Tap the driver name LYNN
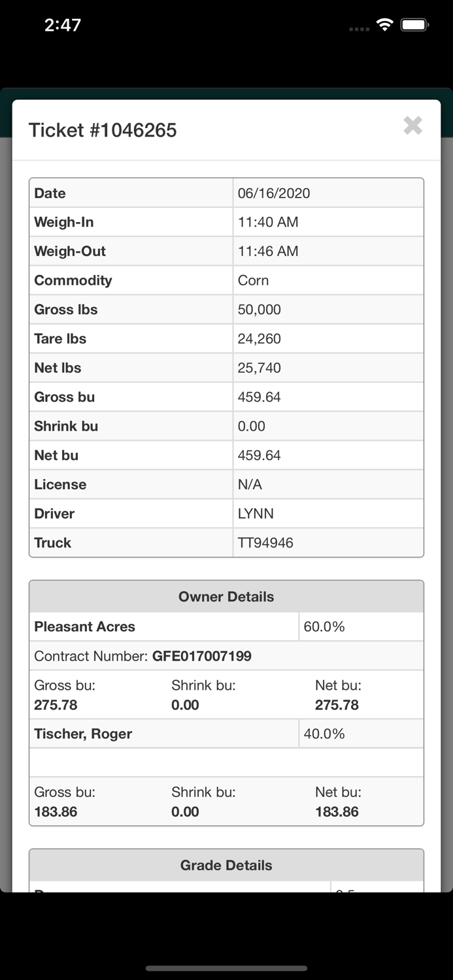The width and height of the screenshot is (453, 980). pyautogui.click(x=256, y=514)
